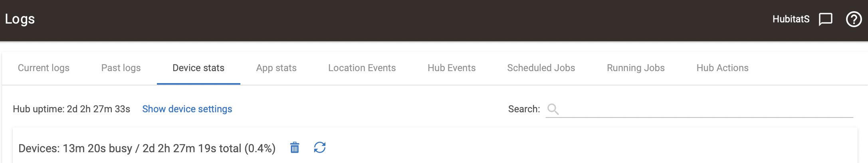Viewport: 868px width, 163px height.
Task: Open the help question mark icon
Action: point(854,19)
